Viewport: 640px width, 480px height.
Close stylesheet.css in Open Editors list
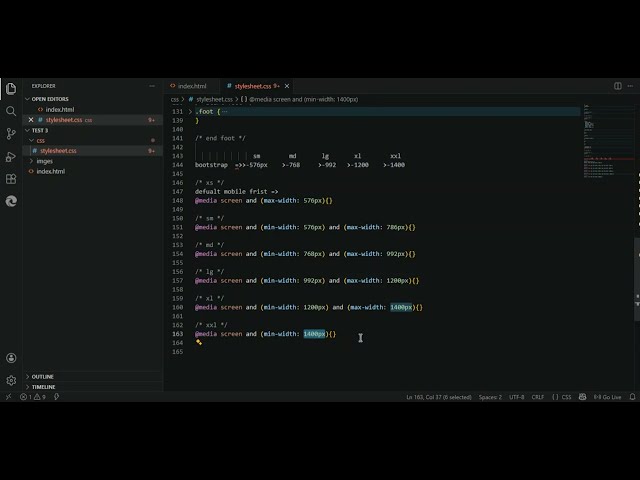point(31,120)
